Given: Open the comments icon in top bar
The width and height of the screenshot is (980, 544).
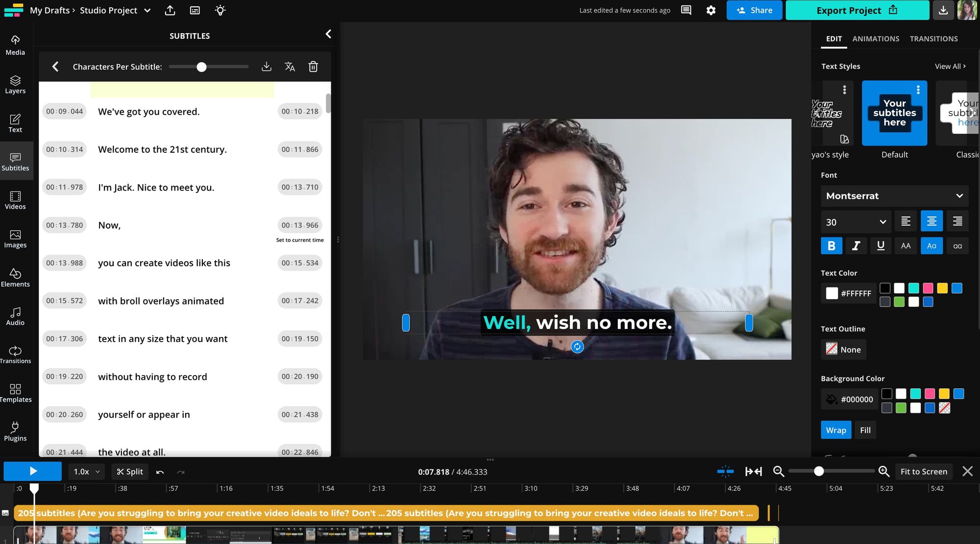Looking at the screenshot, I should (686, 10).
